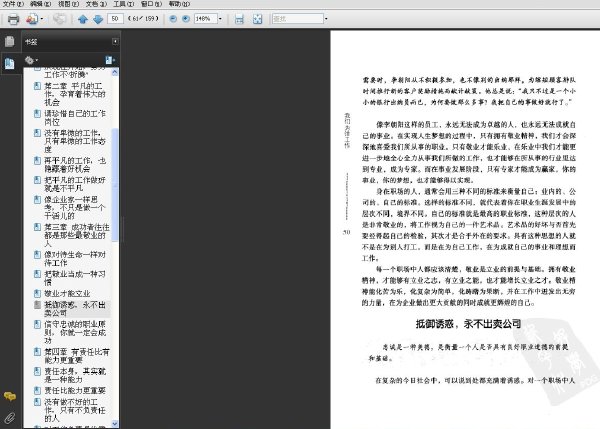Open bookmark 敬业才能立业

coord(67,294)
